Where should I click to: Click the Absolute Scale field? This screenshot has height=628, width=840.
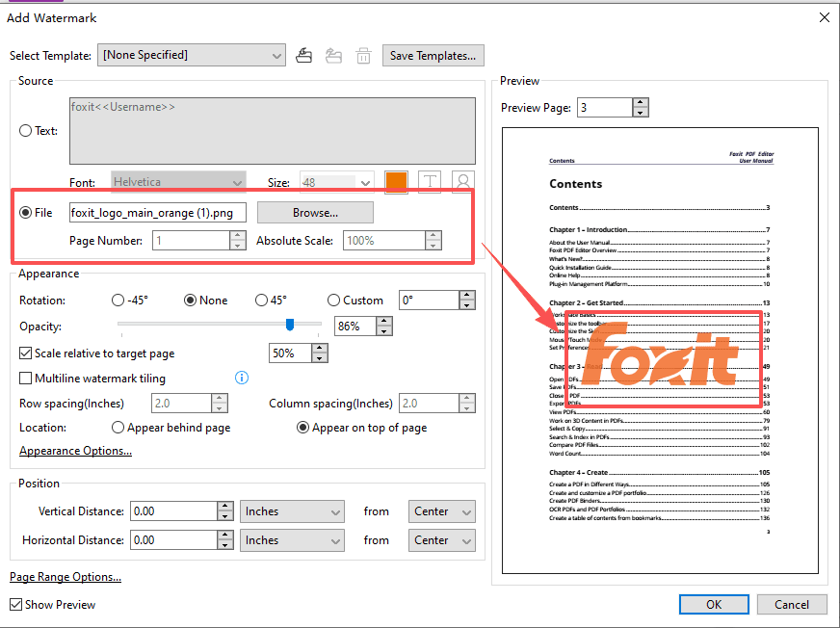pyautogui.click(x=384, y=241)
